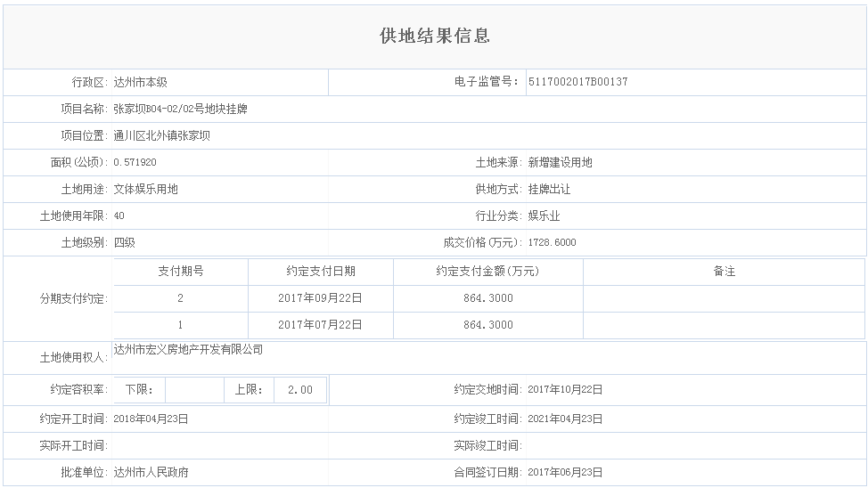Screen dimensions: 868x488
Task: Select agreed start date 2018年04月23日
Action: coord(151,419)
